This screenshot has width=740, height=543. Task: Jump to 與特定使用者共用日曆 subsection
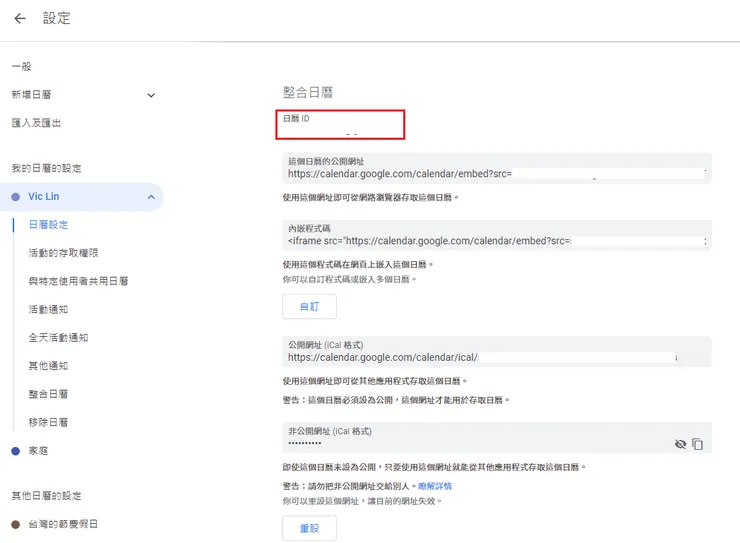point(78,281)
